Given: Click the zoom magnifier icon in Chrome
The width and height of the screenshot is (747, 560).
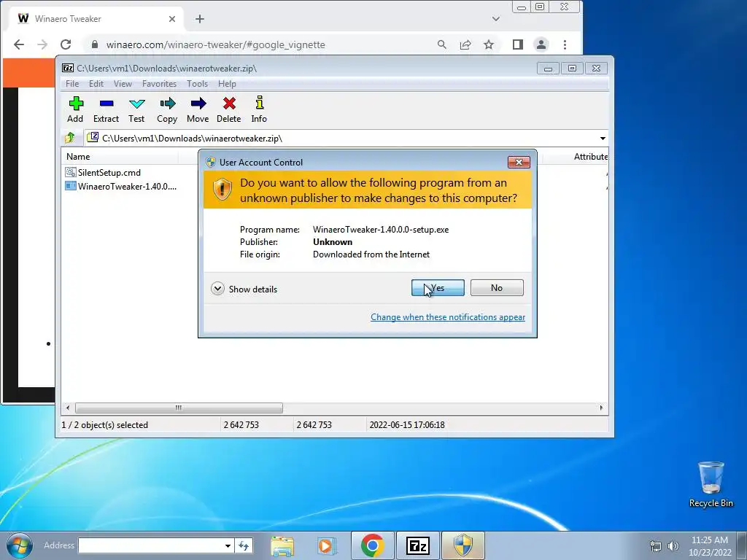Looking at the screenshot, I should click(442, 44).
